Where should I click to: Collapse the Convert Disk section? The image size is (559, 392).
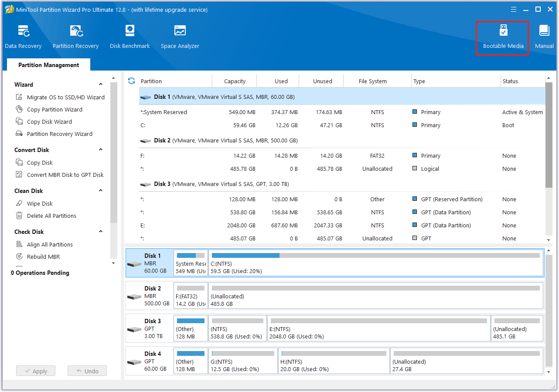pyautogui.click(x=101, y=150)
